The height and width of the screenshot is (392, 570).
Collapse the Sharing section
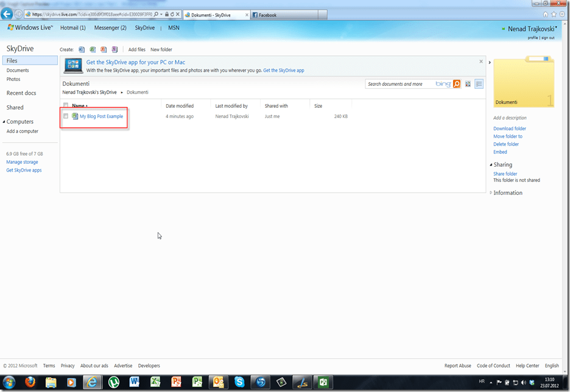tap(491, 164)
